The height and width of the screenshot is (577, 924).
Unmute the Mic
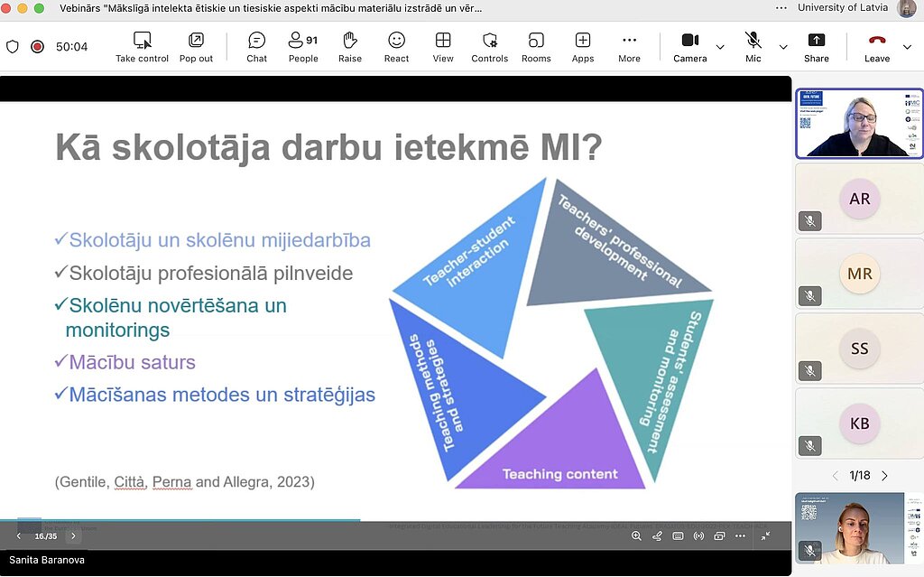[753, 47]
